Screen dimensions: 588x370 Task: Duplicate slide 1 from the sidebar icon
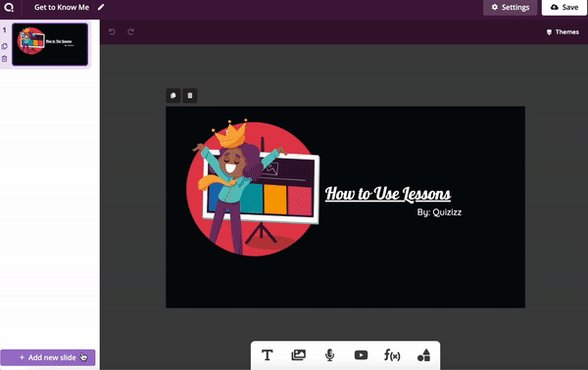click(x=5, y=46)
